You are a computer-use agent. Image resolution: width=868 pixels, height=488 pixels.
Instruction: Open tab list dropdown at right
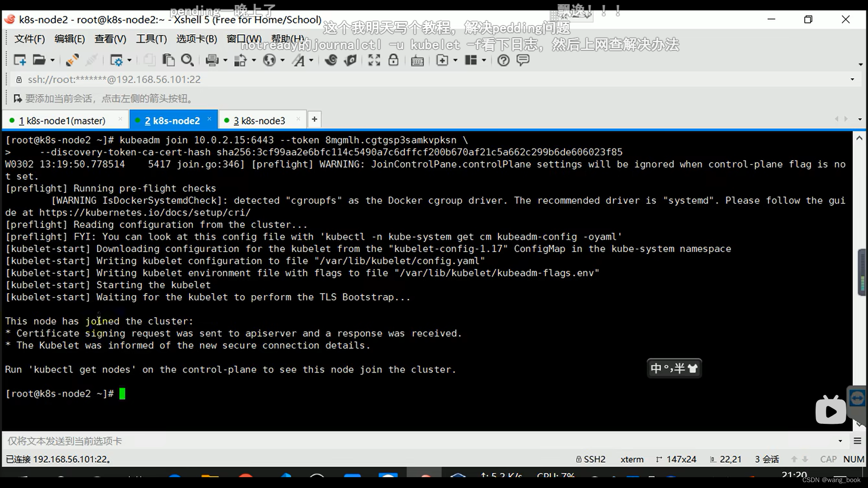(859, 119)
